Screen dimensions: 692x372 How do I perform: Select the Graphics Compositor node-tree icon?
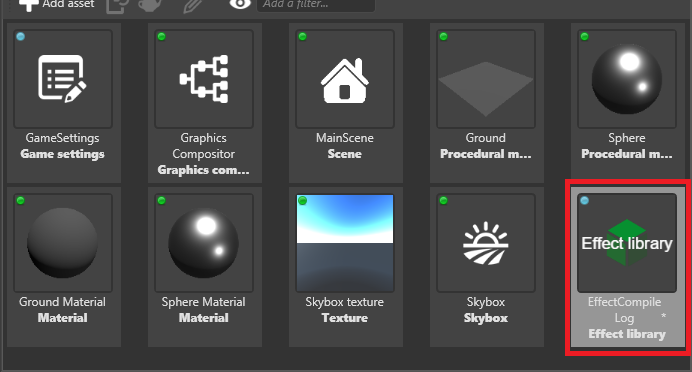pos(204,79)
